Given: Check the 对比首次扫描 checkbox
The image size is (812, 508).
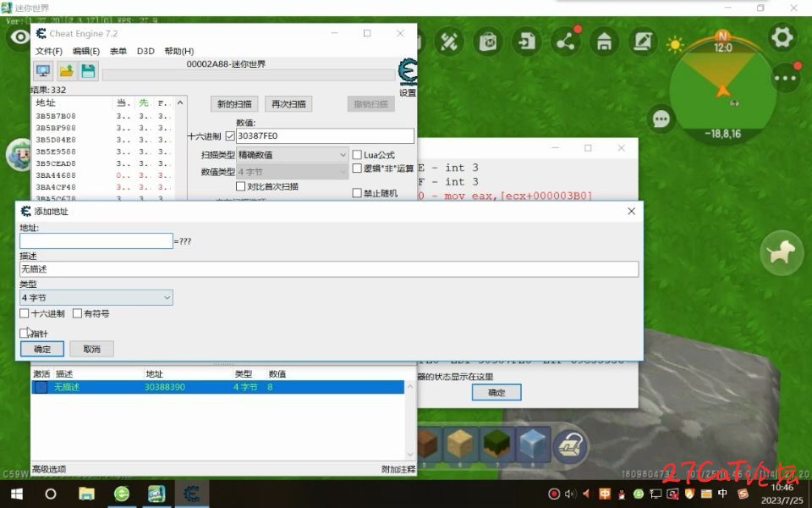Looking at the screenshot, I should click(240, 186).
